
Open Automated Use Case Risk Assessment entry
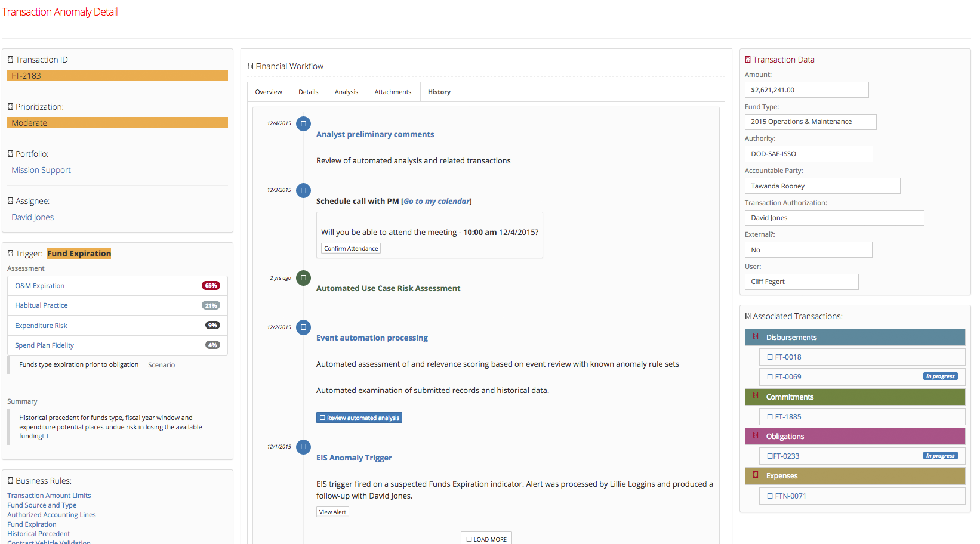point(388,288)
